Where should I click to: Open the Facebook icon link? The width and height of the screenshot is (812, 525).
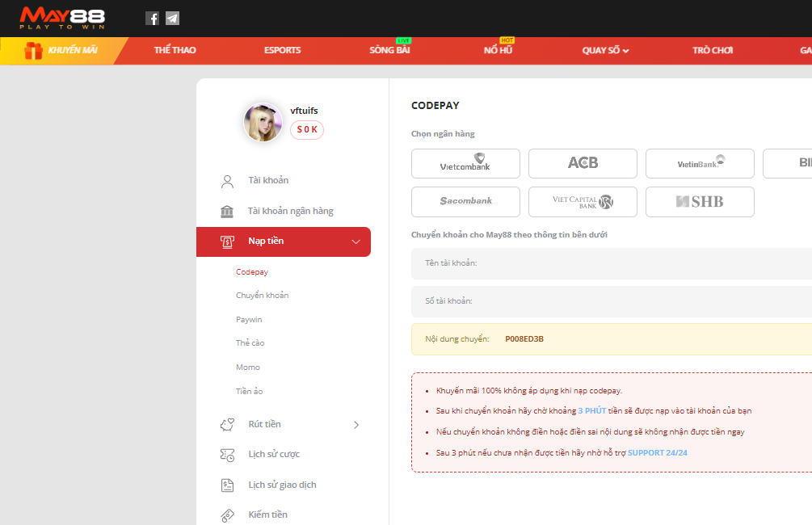(x=152, y=19)
